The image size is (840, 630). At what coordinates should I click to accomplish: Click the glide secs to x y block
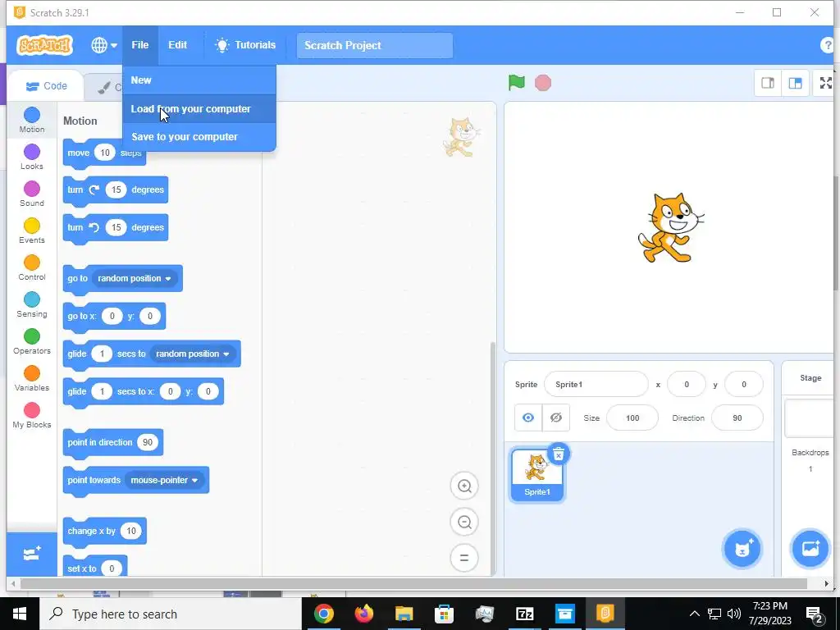tap(144, 392)
